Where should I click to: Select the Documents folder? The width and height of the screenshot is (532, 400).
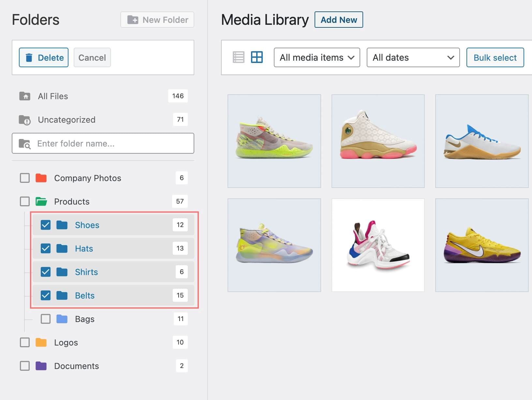pyautogui.click(x=76, y=366)
